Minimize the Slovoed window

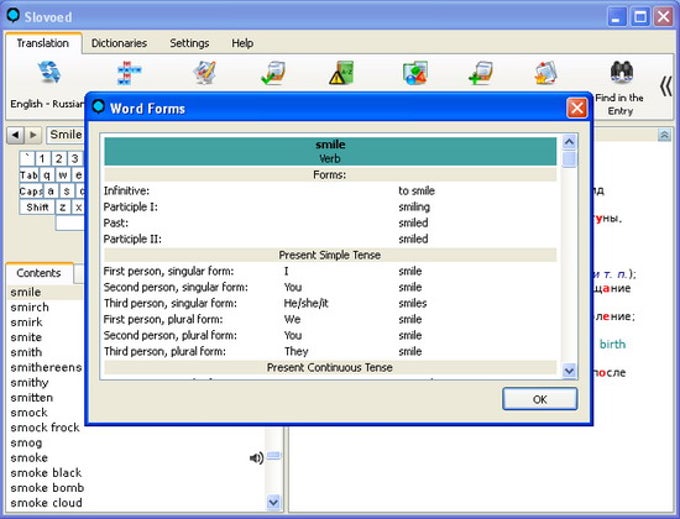[616, 17]
